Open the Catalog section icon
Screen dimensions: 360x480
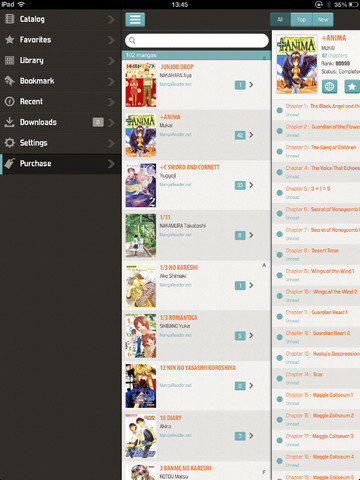[10, 19]
